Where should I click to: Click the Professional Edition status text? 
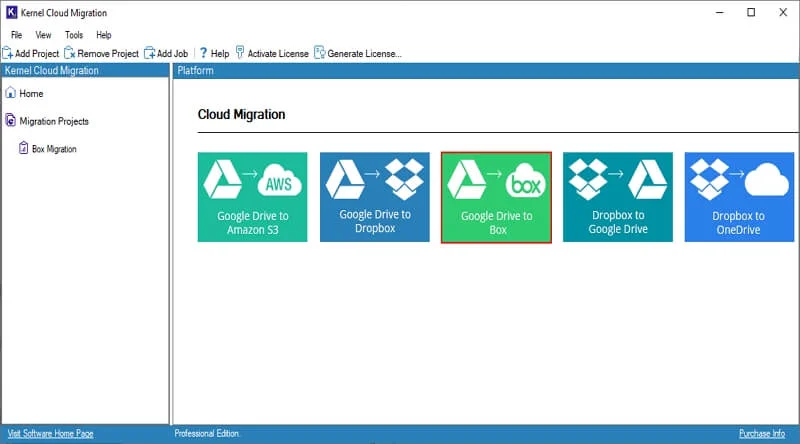207,433
